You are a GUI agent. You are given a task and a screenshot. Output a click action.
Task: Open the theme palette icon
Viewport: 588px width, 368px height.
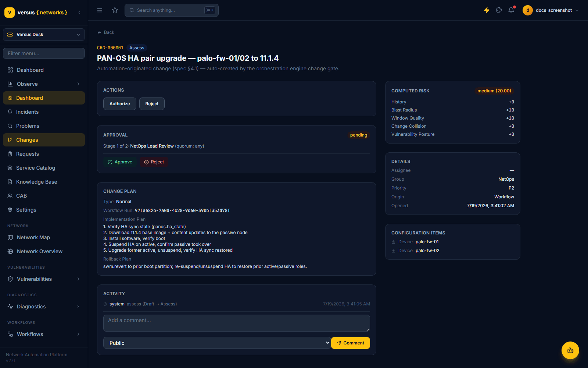(499, 10)
